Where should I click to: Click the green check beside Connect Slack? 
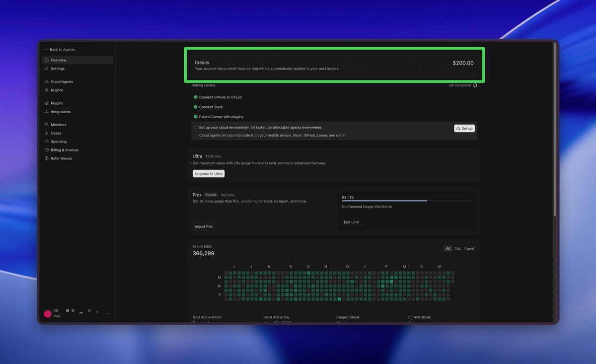[x=196, y=107]
